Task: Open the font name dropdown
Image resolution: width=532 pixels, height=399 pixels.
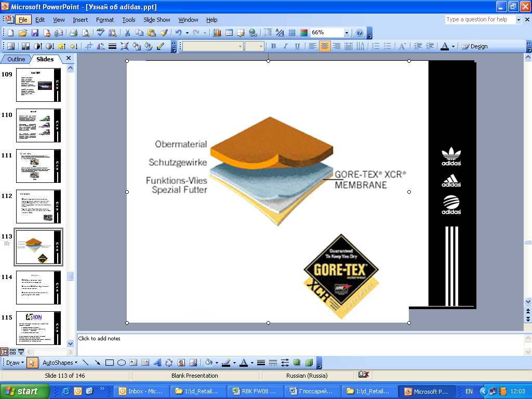Action: click(x=240, y=46)
